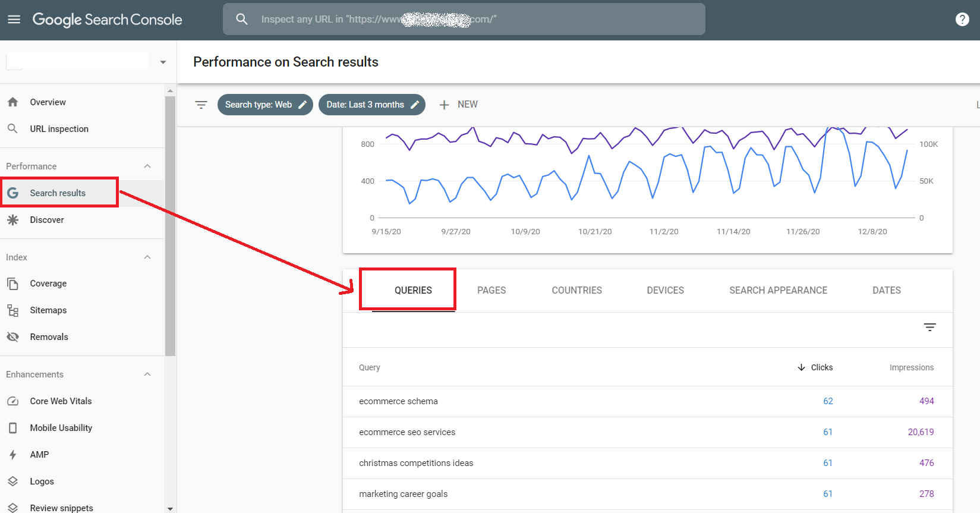This screenshot has height=513, width=980.
Task: Click the Removals hidden-eye icon
Action: click(x=12, y=337)
